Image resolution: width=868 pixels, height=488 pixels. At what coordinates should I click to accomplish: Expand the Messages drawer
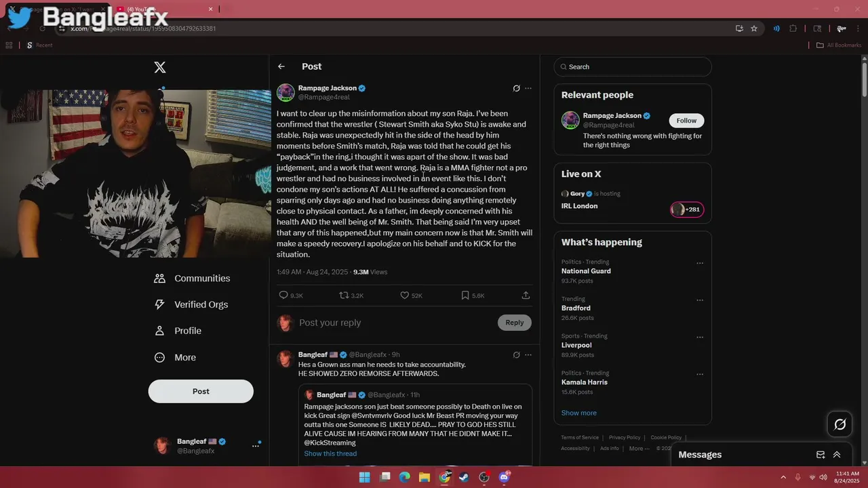click(x=837, y=455)
